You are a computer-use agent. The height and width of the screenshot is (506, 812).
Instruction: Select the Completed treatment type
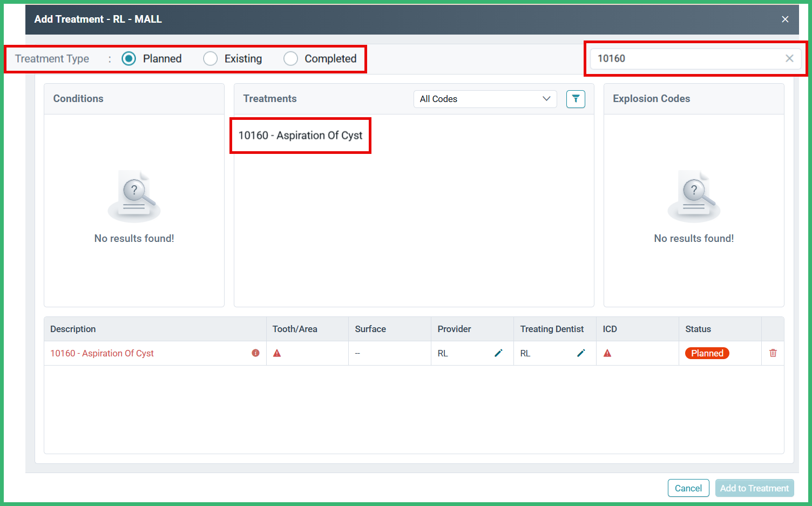(x=291, y=58)
